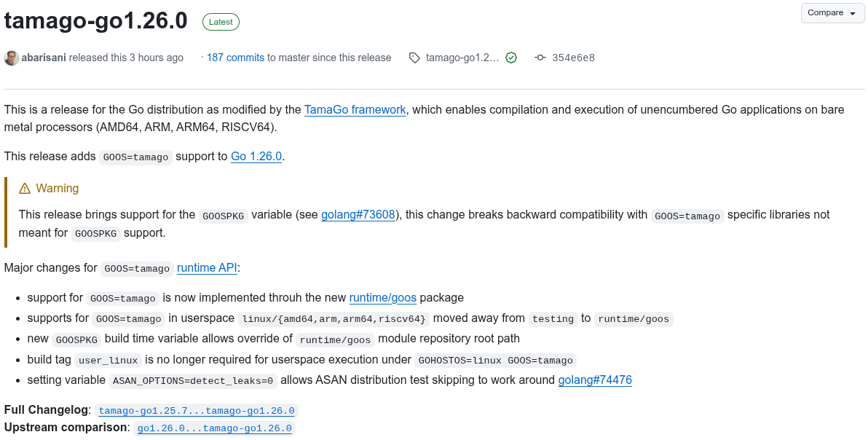The image size is (868, 440).
Task: Open the golang#73608 issue link
Action: [x=358, y=215]
